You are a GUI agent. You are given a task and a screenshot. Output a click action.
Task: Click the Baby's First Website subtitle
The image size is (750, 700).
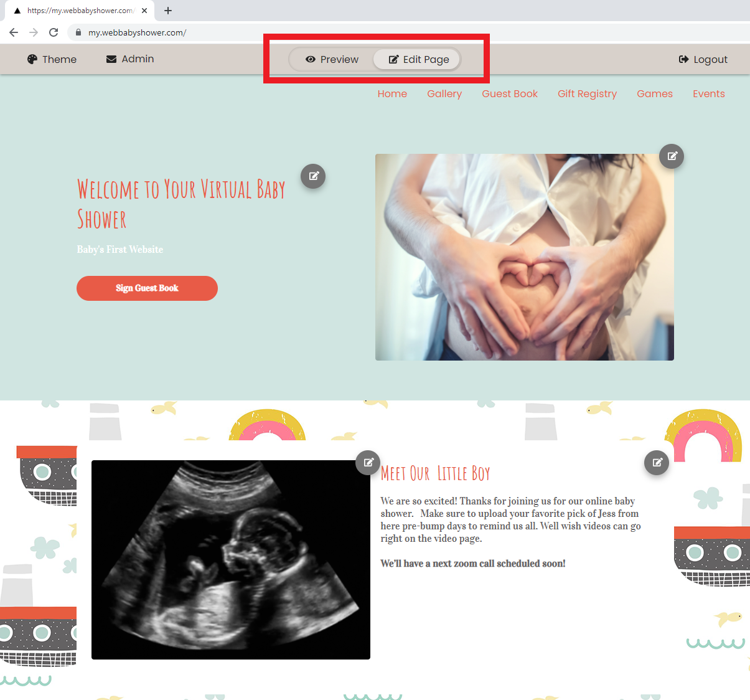[x=120, y=249]
